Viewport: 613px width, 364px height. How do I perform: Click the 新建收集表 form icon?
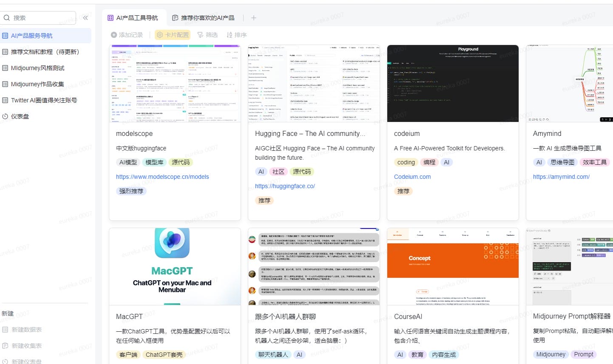click(x=5, y=346)
